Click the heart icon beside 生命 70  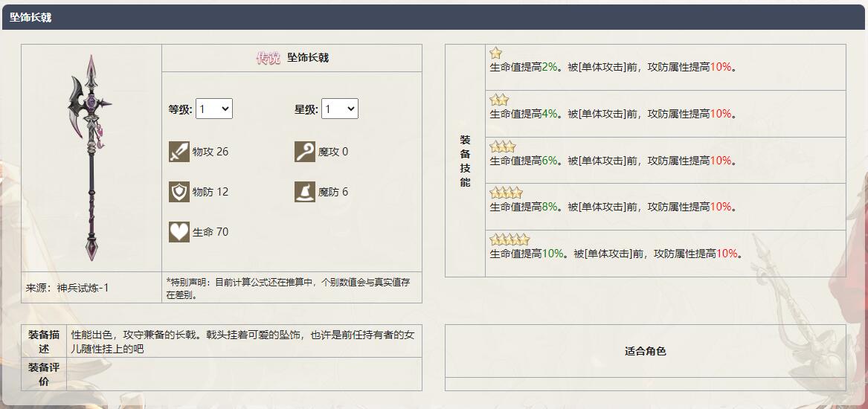tap(179, 232)
